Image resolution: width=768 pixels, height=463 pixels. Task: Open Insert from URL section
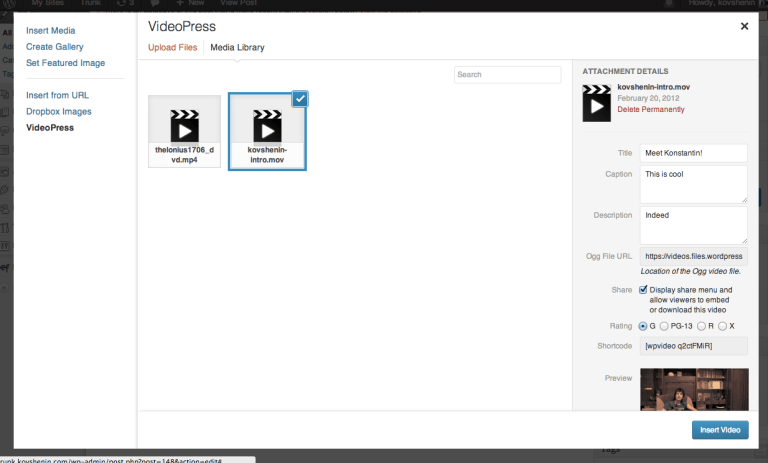[57, 95]
